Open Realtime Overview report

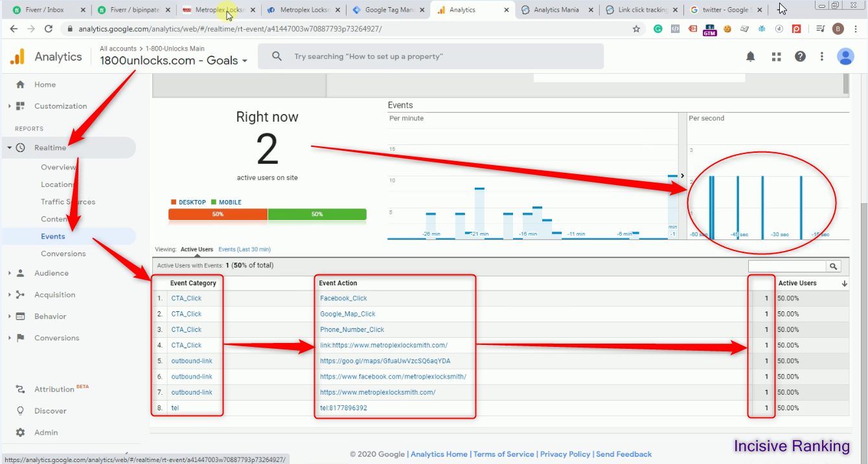click(x=58, y=167)
